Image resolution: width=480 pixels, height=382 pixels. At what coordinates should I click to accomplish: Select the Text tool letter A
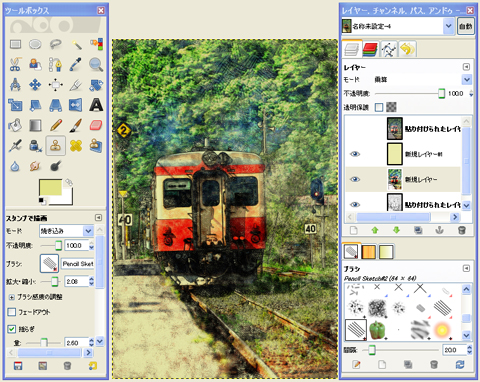click(96, 105)
